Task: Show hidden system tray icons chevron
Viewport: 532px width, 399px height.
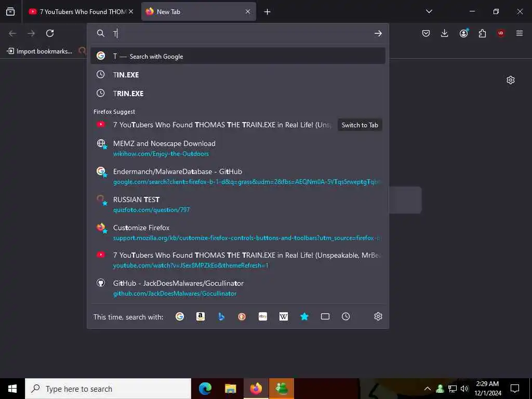Action: coord(428,389)
